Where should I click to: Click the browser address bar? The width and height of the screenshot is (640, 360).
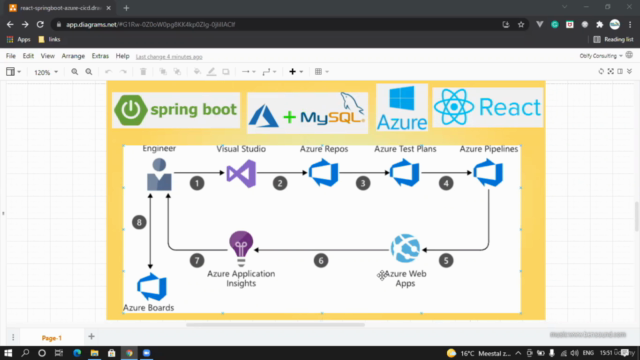point(278,24)
